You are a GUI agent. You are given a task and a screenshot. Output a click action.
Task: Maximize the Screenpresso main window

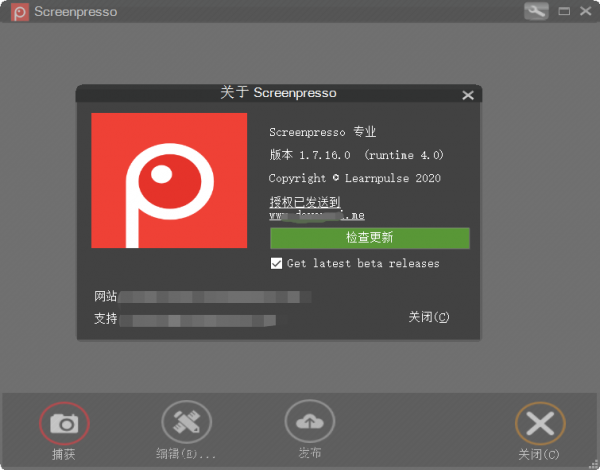point(564,11)
